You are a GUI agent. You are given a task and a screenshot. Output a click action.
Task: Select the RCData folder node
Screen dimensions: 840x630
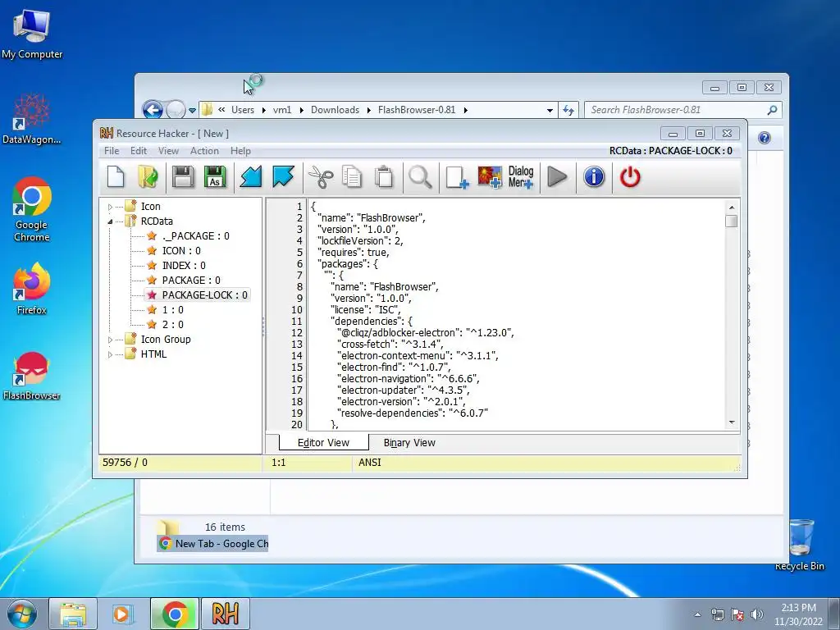click(x=157, y=221)
